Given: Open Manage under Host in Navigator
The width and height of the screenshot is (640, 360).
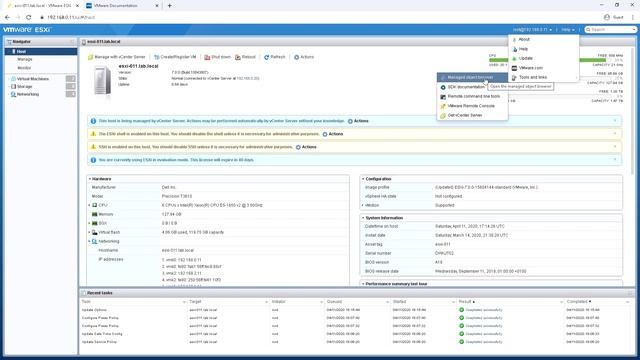Looking at the screenshot, I should tap(24, 60).
